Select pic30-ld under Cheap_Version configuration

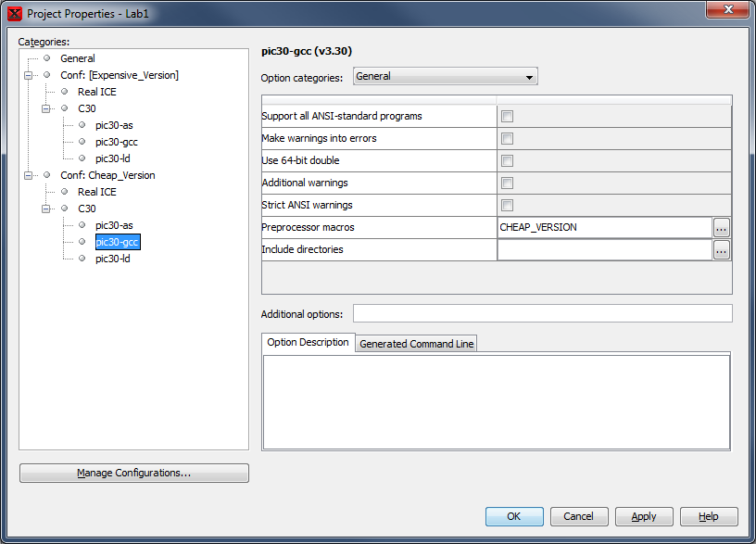click(113, 259)
